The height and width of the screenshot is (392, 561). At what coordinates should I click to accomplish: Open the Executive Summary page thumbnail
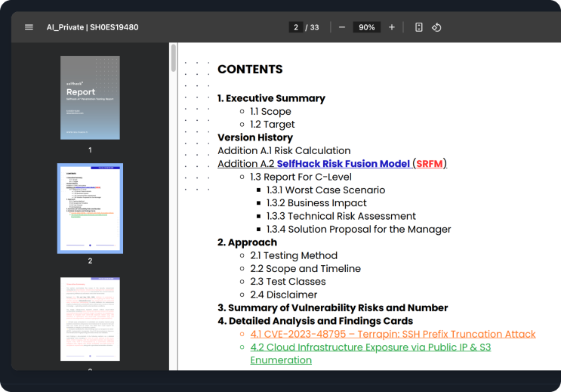(x=90, y=319)
